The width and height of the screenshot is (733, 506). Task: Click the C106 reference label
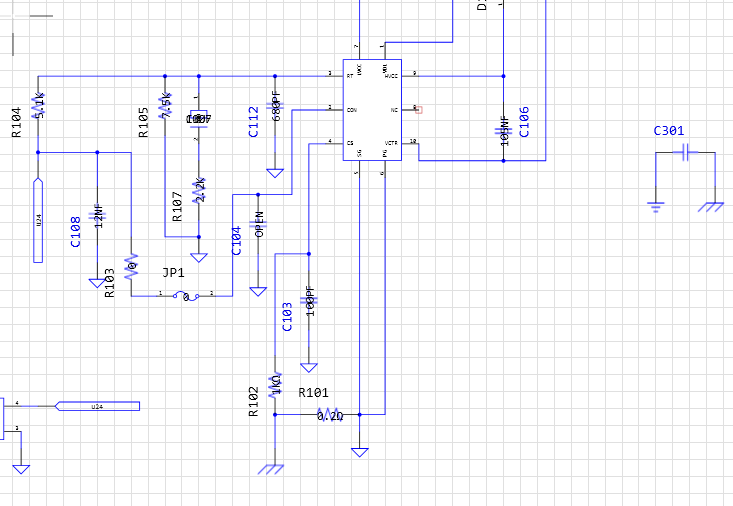[525, 122]
